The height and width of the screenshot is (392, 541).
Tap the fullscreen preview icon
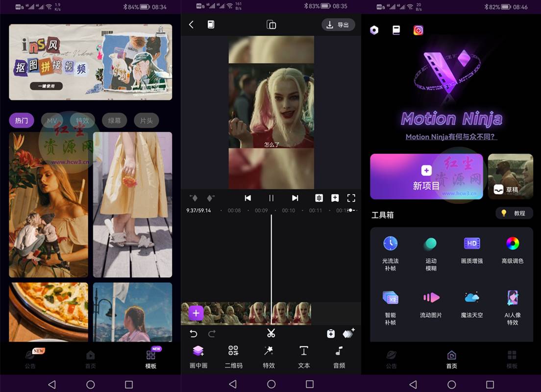click(x=351, y=198)
